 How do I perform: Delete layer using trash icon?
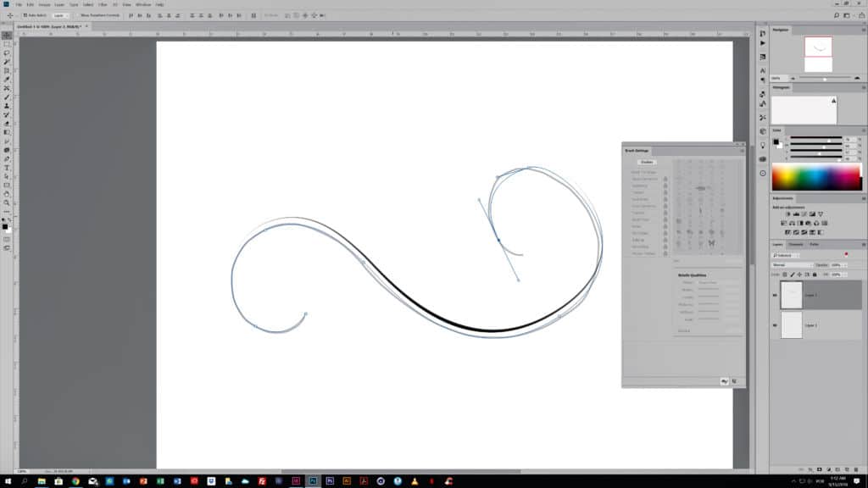[x=854, y=469]
